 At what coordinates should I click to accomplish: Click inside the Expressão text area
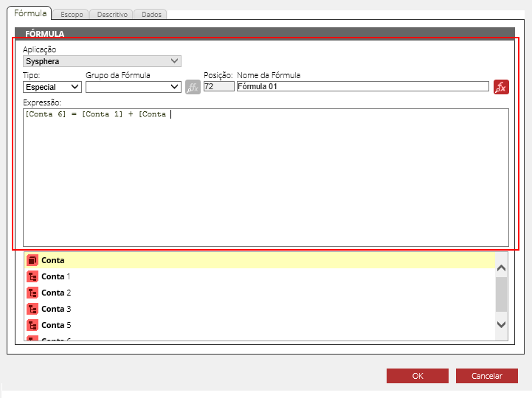click(x=266, y=178)
